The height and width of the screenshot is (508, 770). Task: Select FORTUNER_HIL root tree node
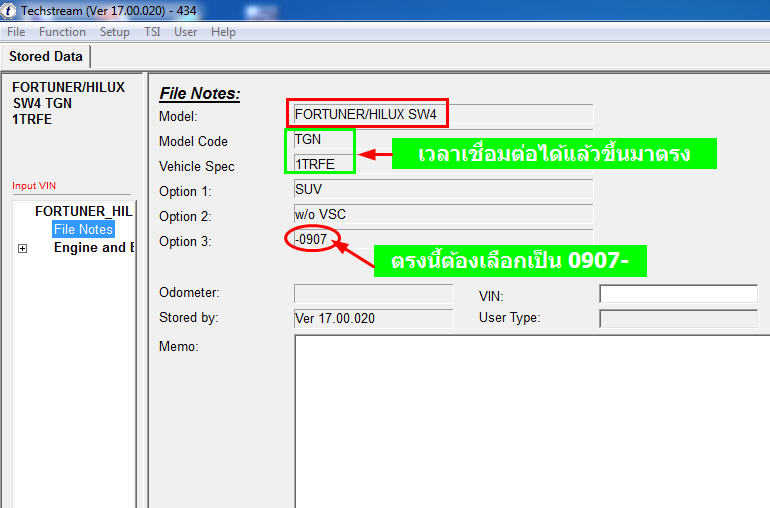click(84, 211)
